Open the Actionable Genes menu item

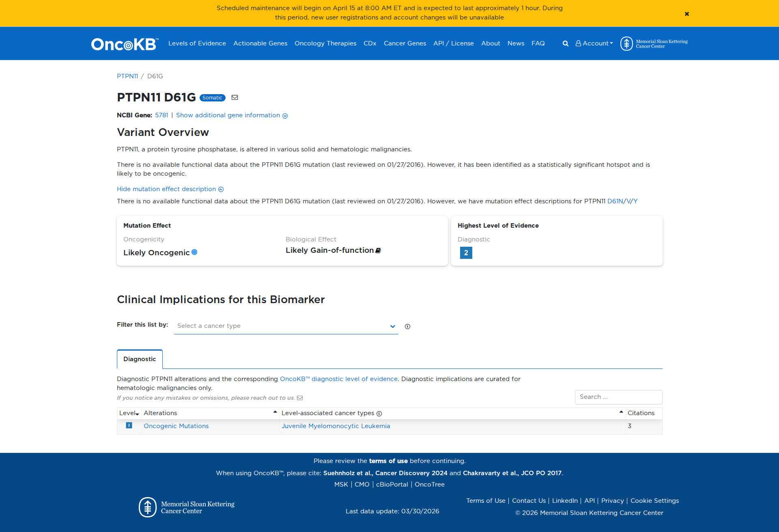(x=260, y=43)
